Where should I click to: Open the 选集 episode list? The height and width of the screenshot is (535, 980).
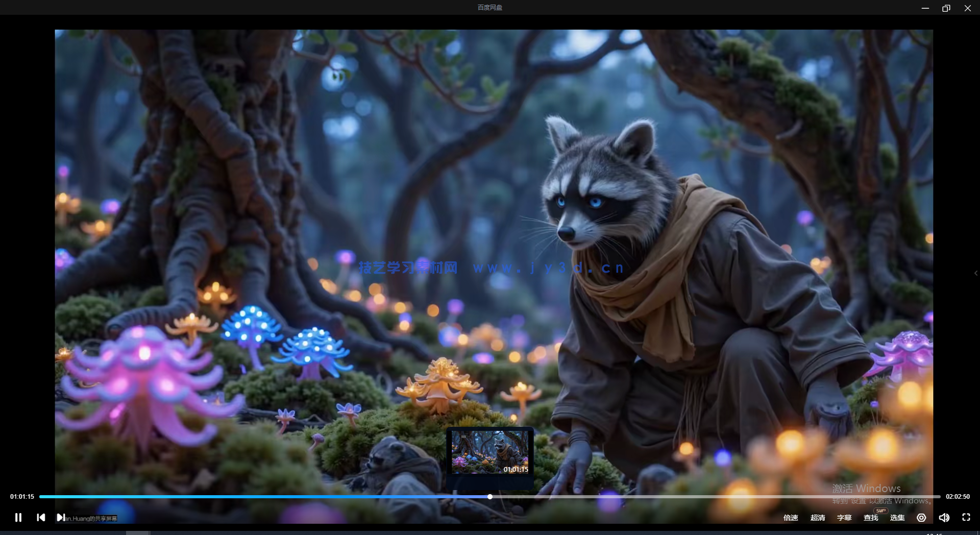[897, 518]
